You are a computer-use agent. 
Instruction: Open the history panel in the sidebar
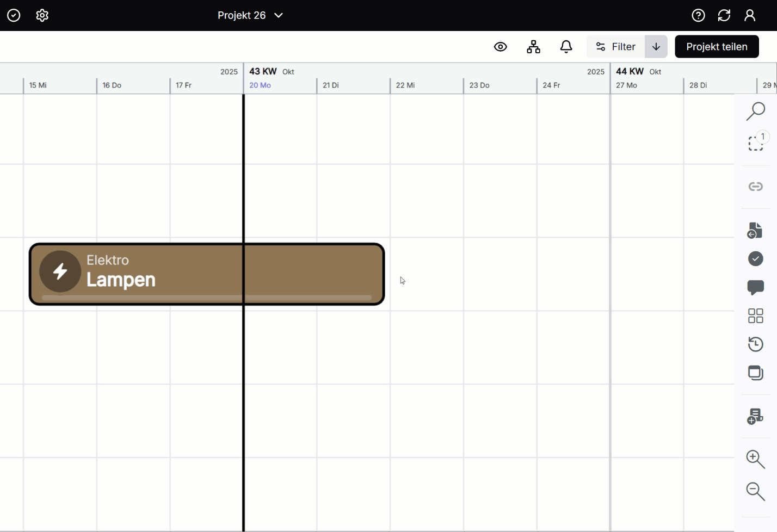[756, 344]
